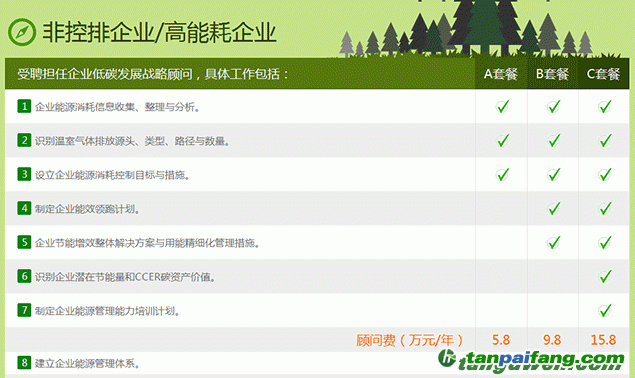The image size is (635, 378).
Task: Click the green number 1 badge
Action: tap(24, 107)
